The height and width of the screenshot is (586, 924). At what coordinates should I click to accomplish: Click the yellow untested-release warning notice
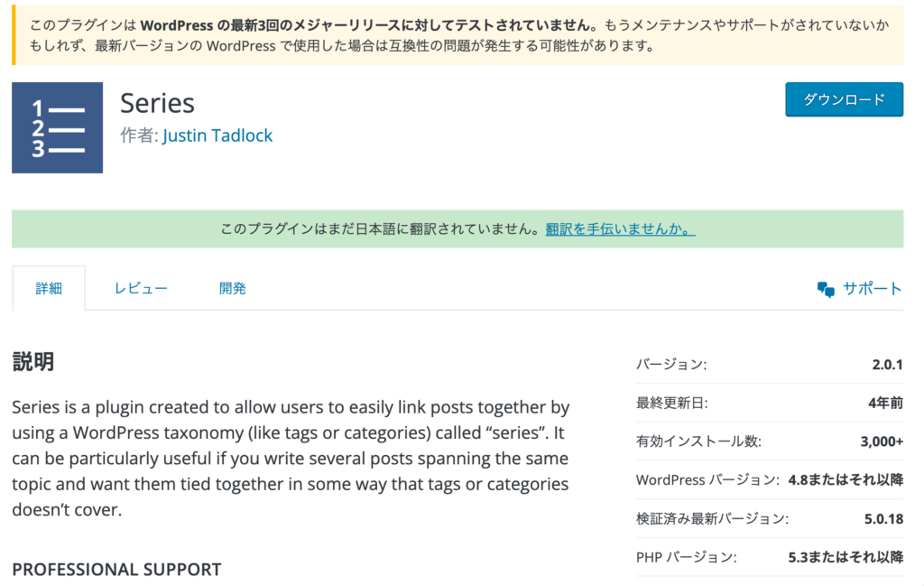[457, 35]
